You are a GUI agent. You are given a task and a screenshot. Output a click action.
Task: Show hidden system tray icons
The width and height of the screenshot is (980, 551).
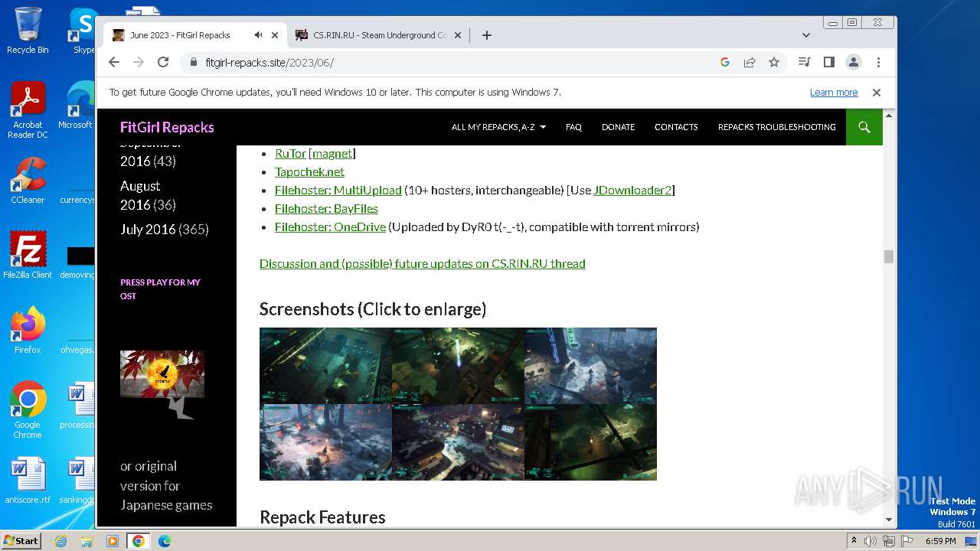tap(854, 541)
